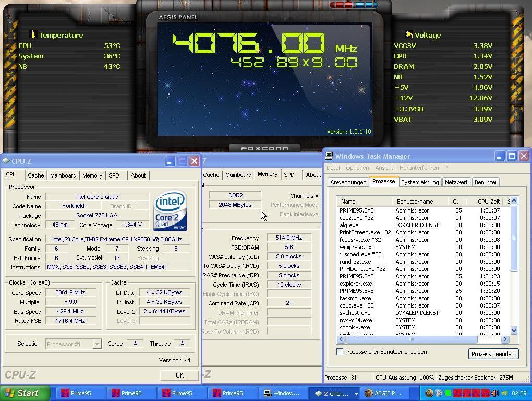Select the jusched.exe *32 process
532x401 pixels.
click(x=423, y=254)
